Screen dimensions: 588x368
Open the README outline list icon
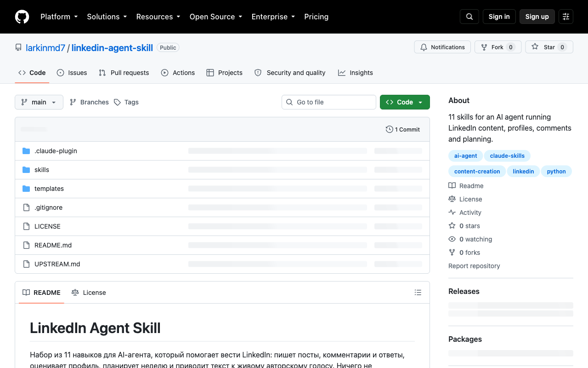[418, 293]
